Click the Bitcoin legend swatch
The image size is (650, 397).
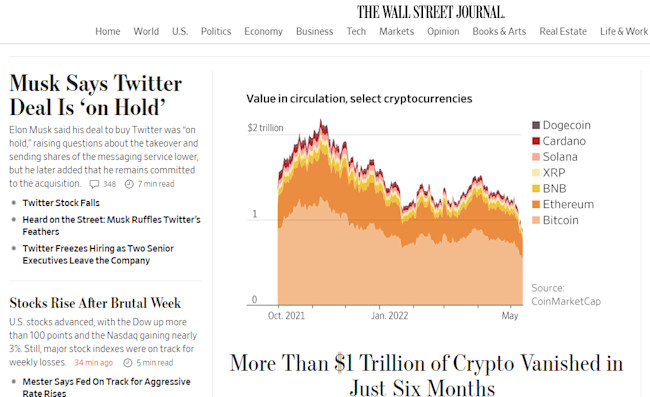536,220
